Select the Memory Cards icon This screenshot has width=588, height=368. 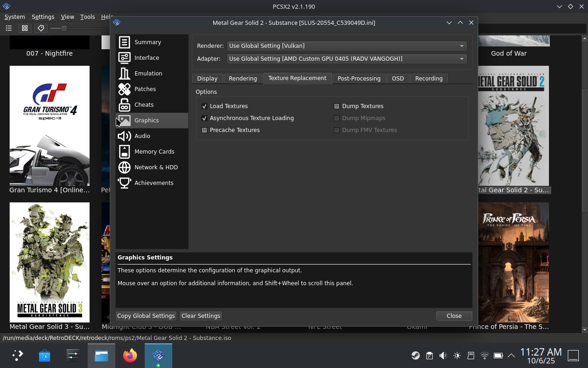tap(124, 152)
